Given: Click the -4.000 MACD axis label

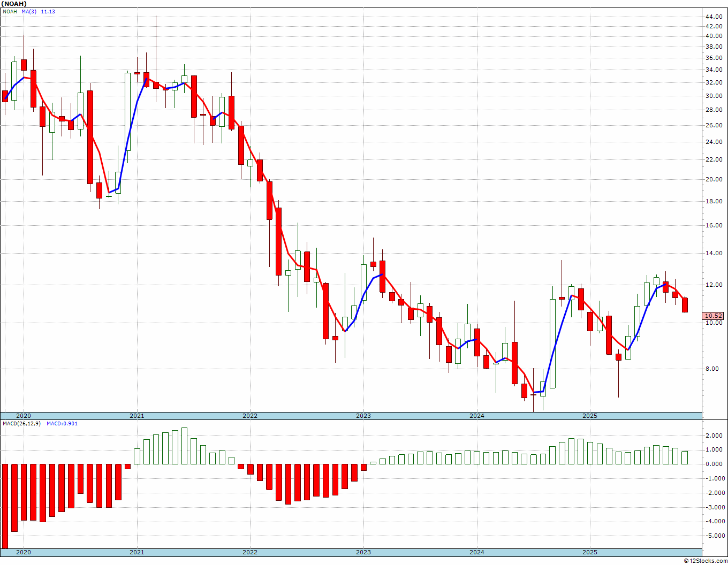Looking at the screenshot, I should [x=715, y=521].
